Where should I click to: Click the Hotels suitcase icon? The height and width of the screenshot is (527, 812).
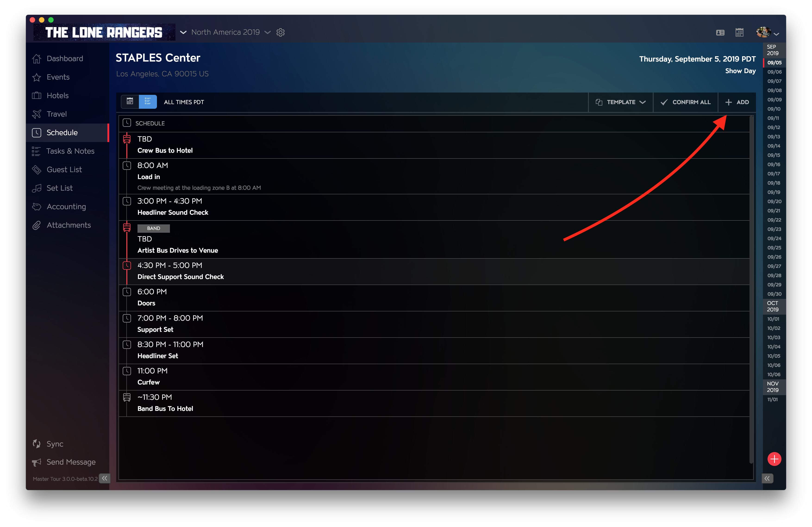[37, 96]
